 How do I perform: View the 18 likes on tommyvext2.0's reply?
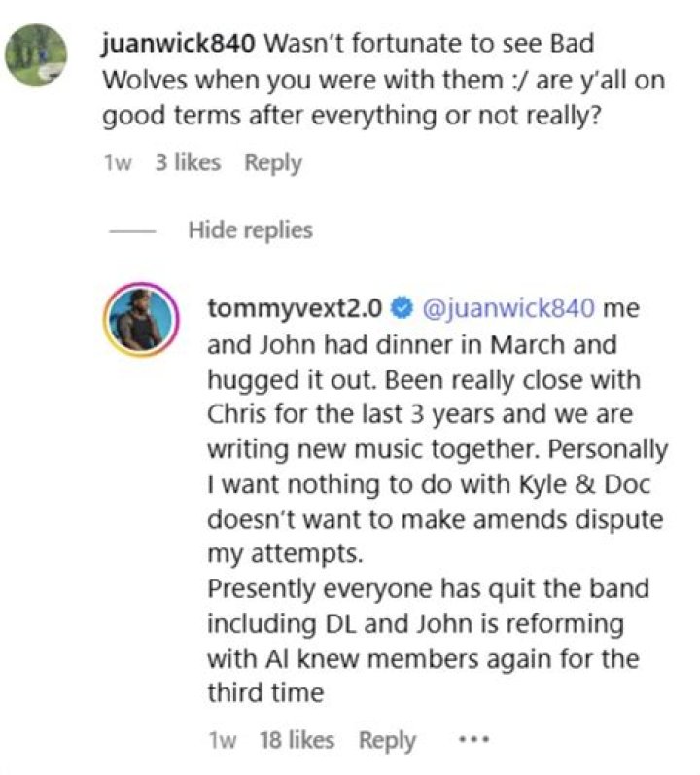coord(297,740)
